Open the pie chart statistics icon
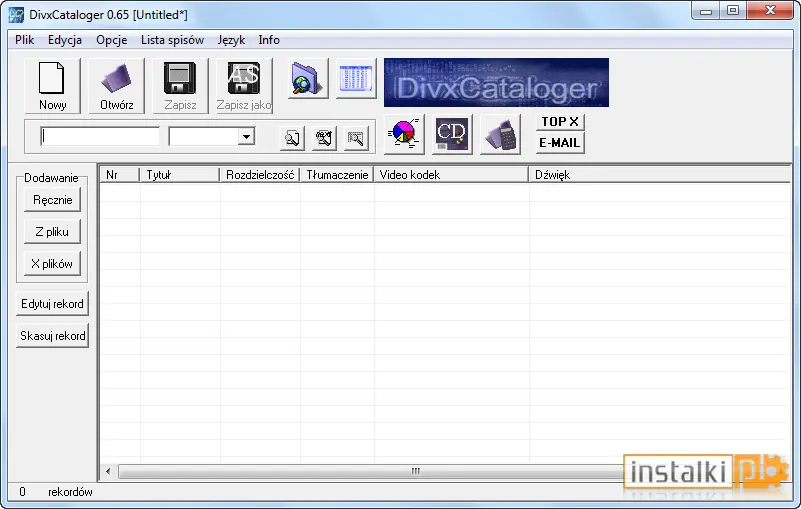Viewport: 801px width, 509px height. (404, 134)
